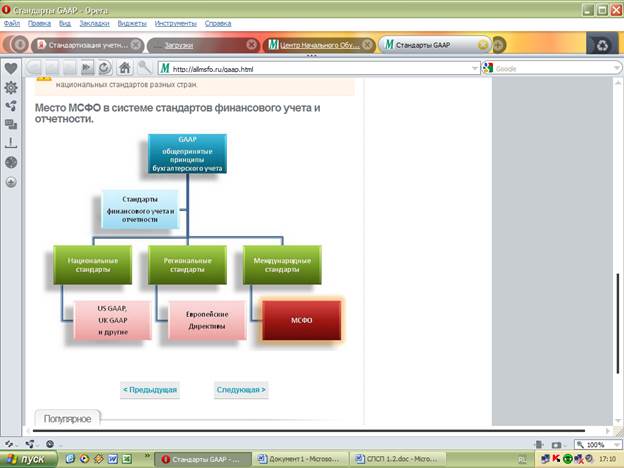Click the < Предыдущая link
Viewport: 624px width, 468px height.
pos(149,389)
